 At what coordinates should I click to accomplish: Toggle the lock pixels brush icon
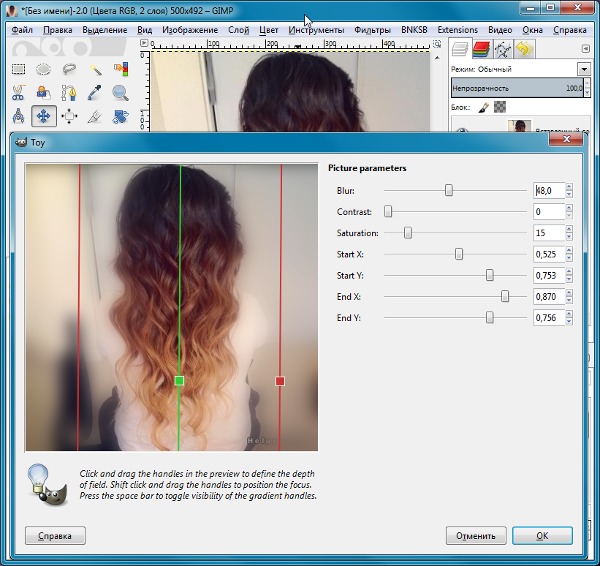click(x=483, y=107)
